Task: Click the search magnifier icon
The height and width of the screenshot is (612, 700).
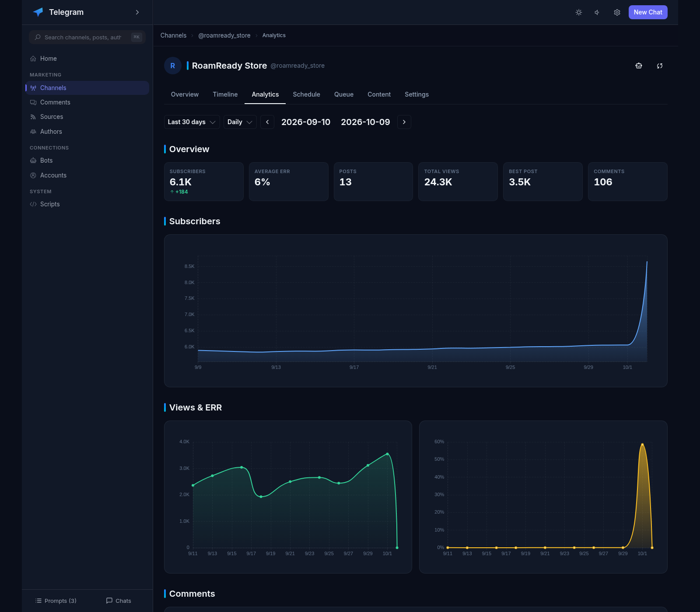Action: [x=38, y=37]
